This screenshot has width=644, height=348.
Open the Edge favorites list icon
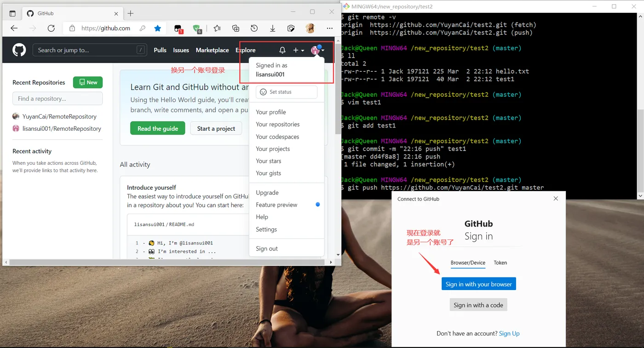click(217, 28)
